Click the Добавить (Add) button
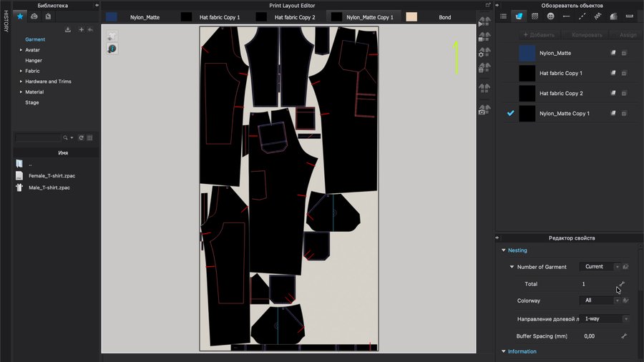 (x=539, y=34)
